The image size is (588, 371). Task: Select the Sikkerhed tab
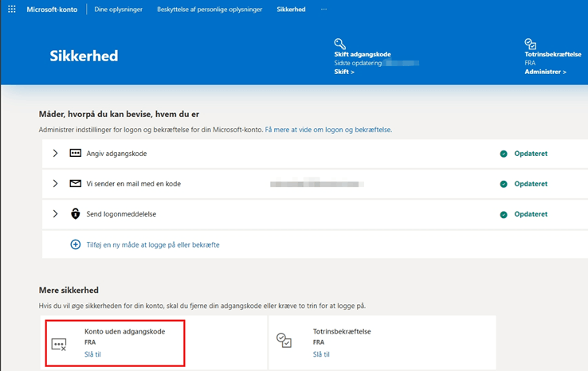291,10
